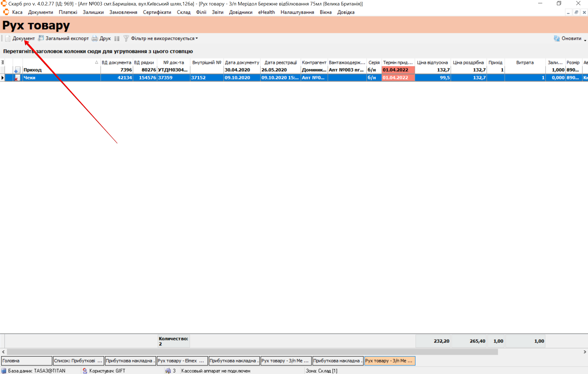Image resolution: width=588 pixels, height=374 pixels.
Task: Click the Друк printer icon
Action: pyautogui.click(x=95, y=38)
